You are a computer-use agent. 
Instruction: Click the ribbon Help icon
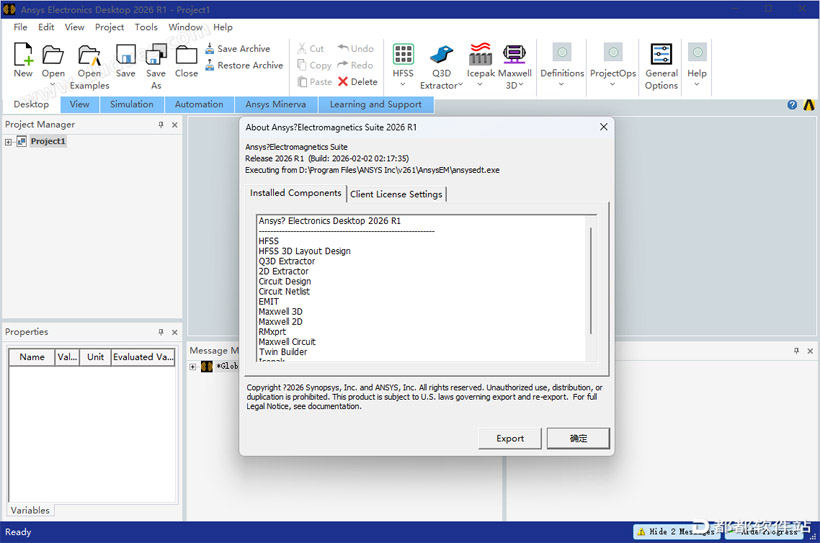coord(697,52)
